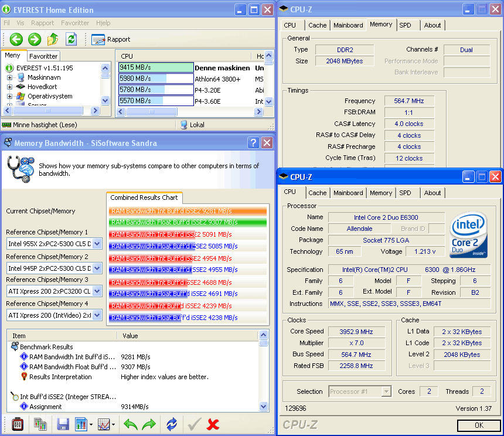504x436 pixels.
Task: Click the green RAM Bandwidth Float 9307 MB/s bar
Action: coord(188,222)
